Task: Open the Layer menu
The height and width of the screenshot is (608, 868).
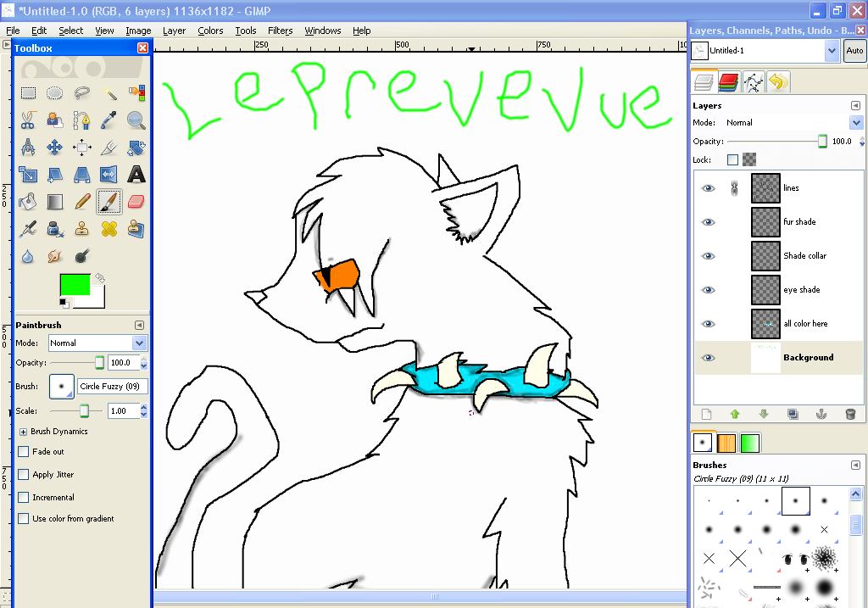Action: click(174, 31)
